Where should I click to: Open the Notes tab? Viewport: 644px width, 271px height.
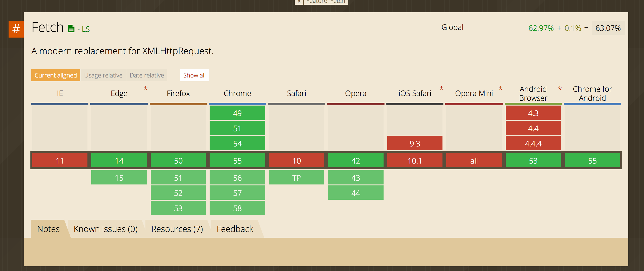[48, 229]
